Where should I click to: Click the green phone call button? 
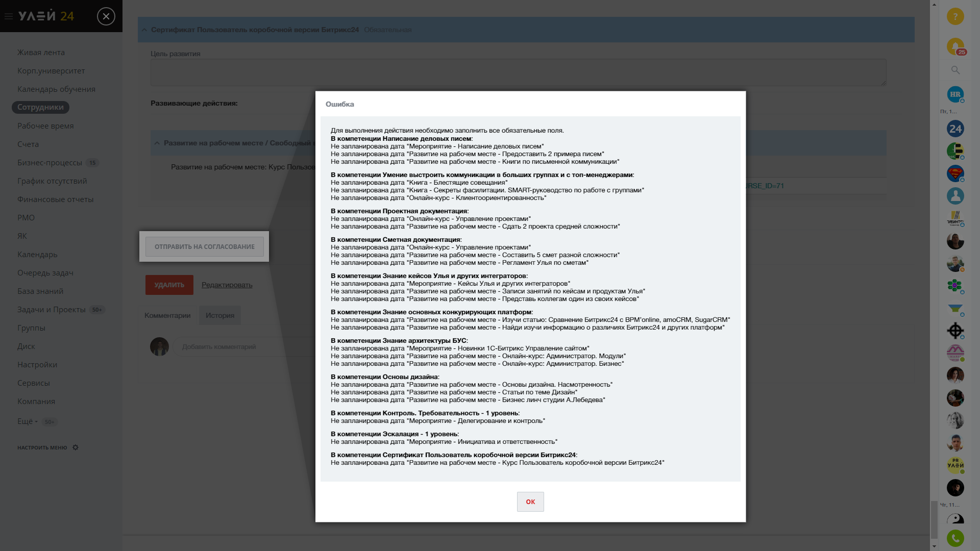[955, 538]
